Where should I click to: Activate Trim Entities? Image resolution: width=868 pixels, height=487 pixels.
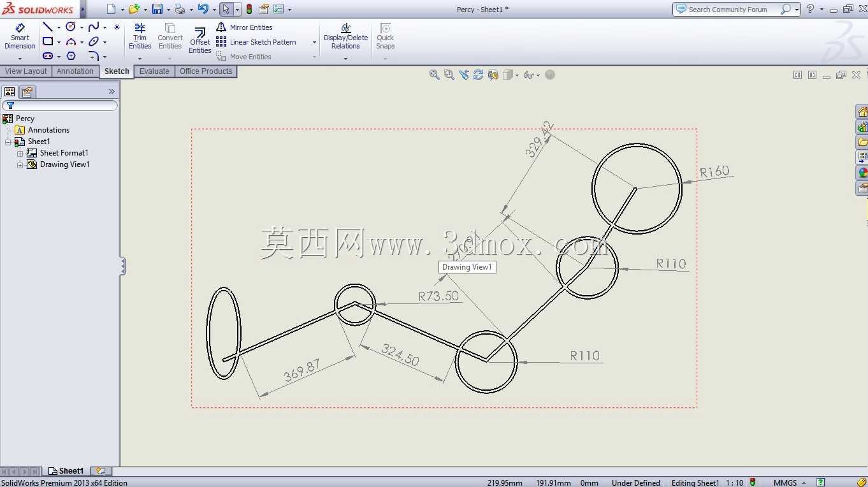click(x=140, y=36)
